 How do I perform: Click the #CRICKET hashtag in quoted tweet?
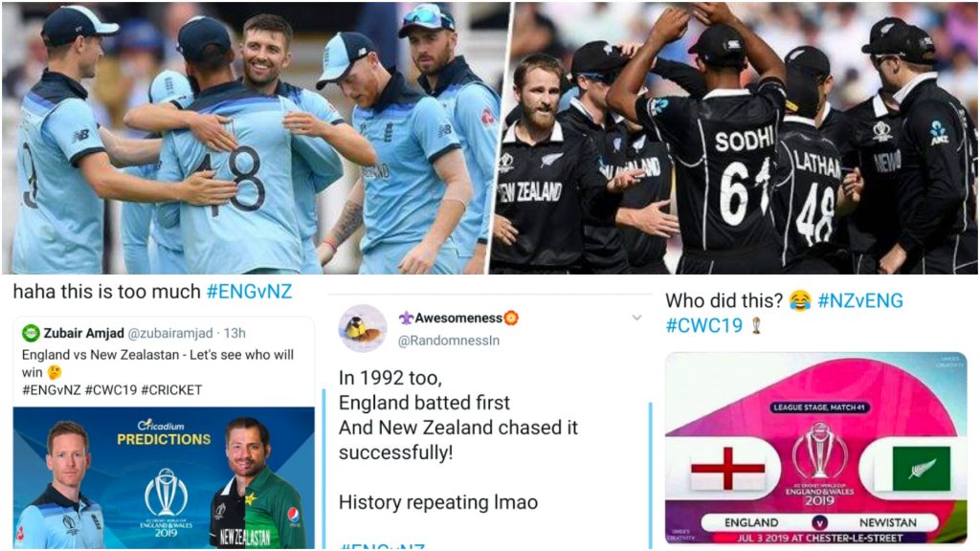point(171,390)
